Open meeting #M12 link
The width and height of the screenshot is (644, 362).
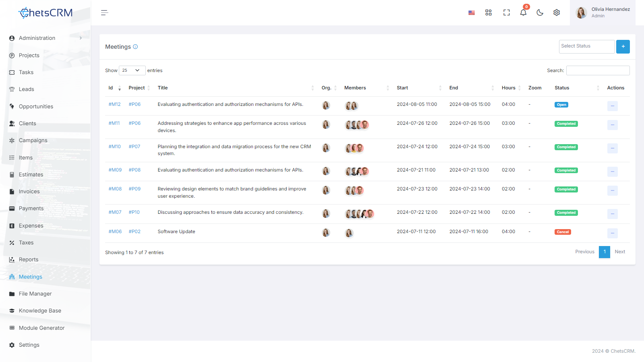tap(115, 104)
